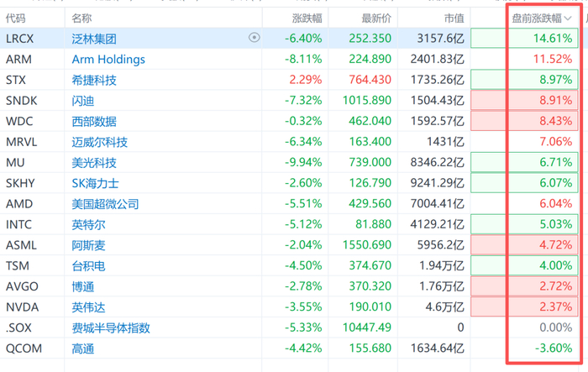Viewport: 588px width, 372px height.
Task: Click the 名称 column header
Action: pyautogui.click(x=81, y=18)
